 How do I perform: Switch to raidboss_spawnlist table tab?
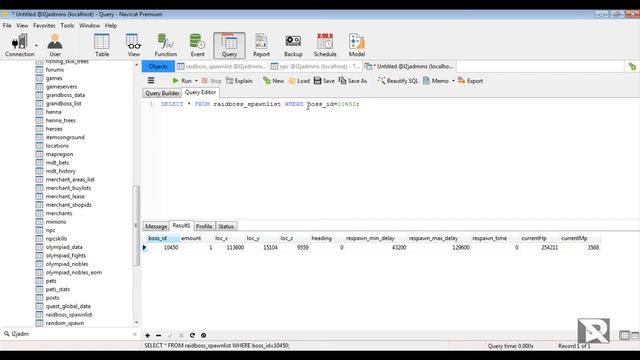222,66
